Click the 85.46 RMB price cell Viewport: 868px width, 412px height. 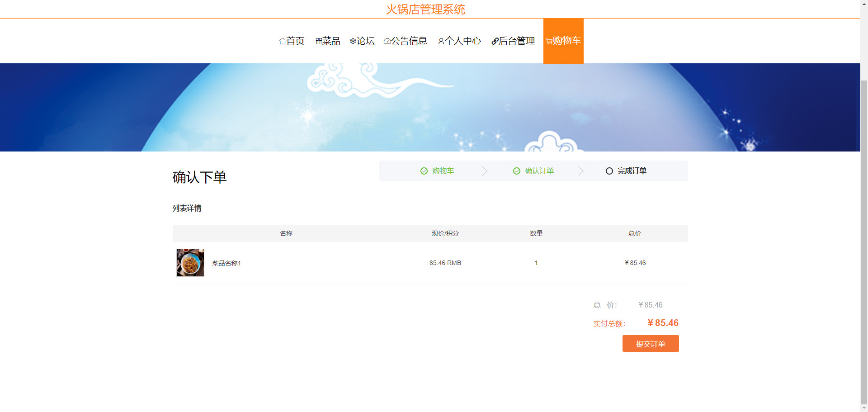click(445, 263)
